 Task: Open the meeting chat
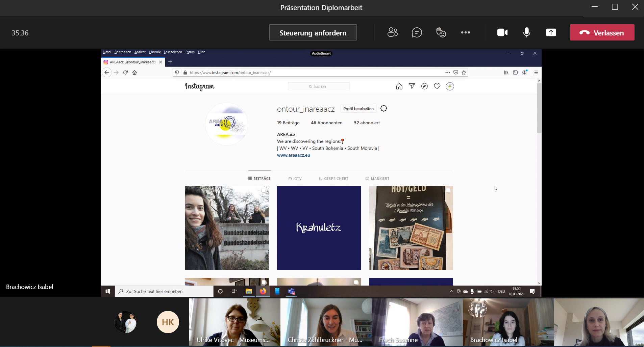[x=417, y=32]
